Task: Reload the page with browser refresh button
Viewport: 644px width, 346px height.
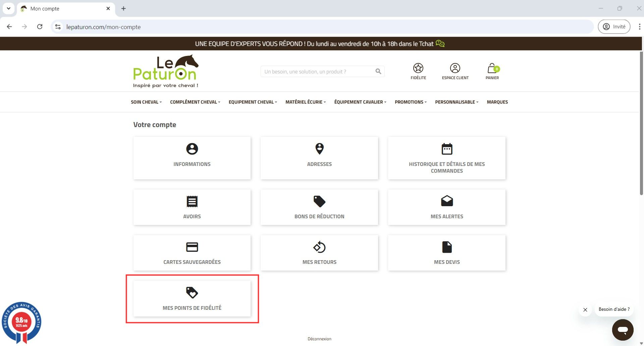Action: click(x=40, y=27)
